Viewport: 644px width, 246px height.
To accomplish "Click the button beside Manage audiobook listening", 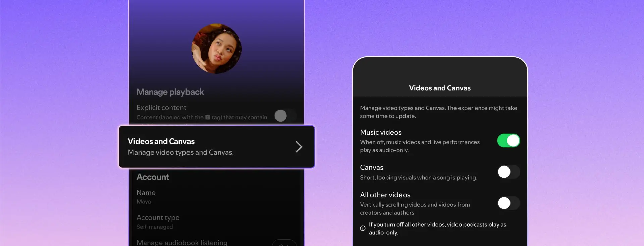I will (284, 243).
